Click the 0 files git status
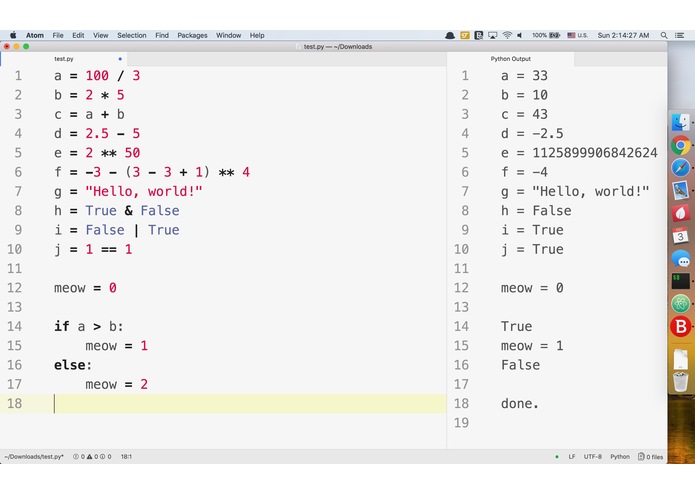 pyautogui.click(x=650, y=456)
